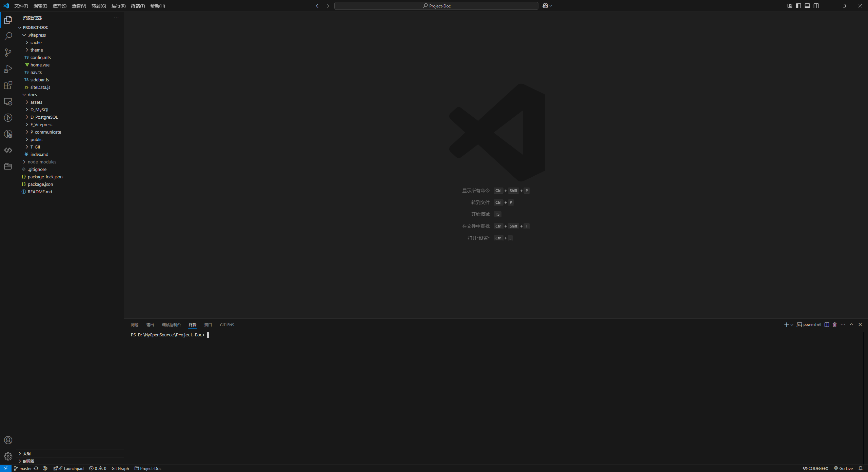Expand the node_modules folder
Viewport: 868px width, 472px height.
pyautogui.click(x=70, y=162)
